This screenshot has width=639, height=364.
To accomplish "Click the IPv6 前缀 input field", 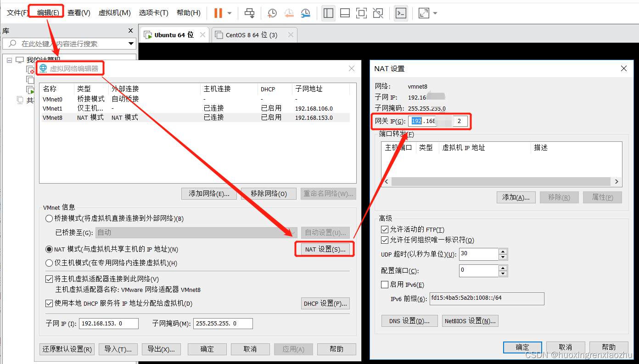I will 487,298.
